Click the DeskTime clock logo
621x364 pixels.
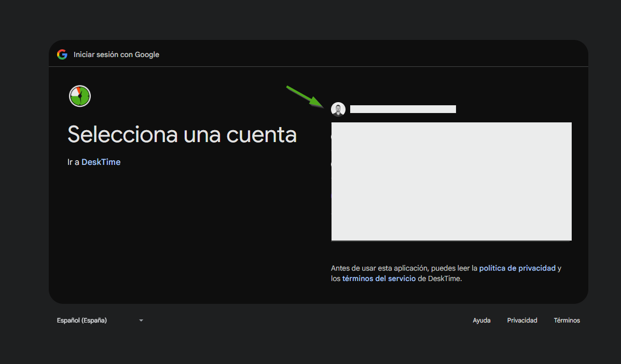pos(80,96)
